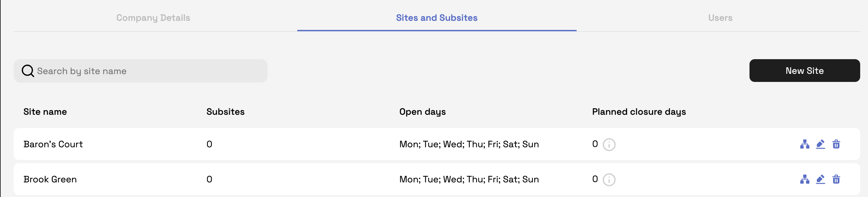Screen dimensions: 868x197
Task: Click the search magnifier icon
Action: pyautogui.click(x=28, y=71)
